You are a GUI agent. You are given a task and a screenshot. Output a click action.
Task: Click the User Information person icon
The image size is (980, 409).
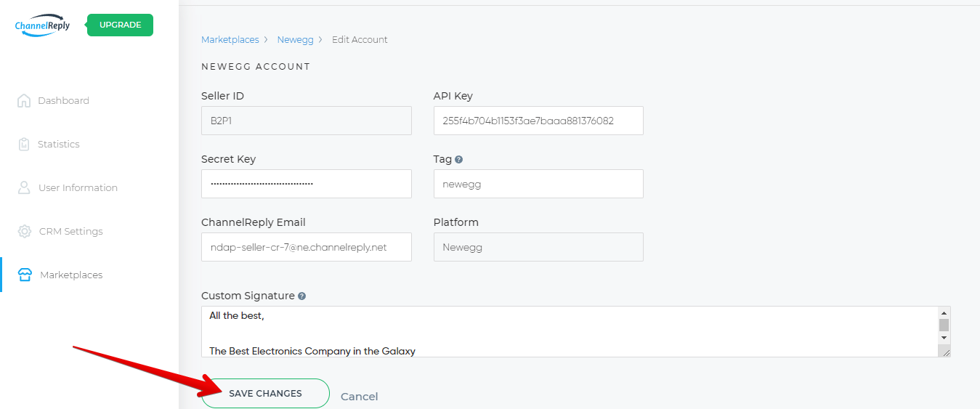pos(24,188)
